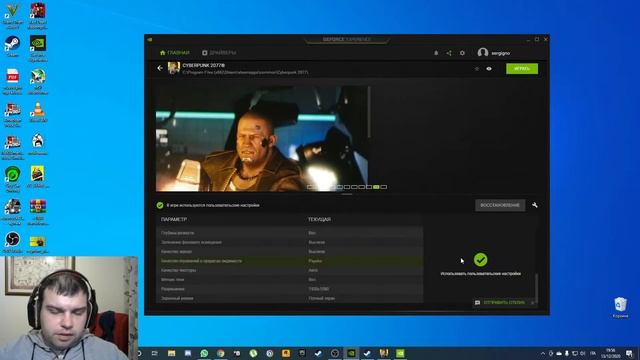The height and width of the screenshot is (360, 640).
Task: Click the star favorite icon near the eye
Action: click(x=477, y=69)
